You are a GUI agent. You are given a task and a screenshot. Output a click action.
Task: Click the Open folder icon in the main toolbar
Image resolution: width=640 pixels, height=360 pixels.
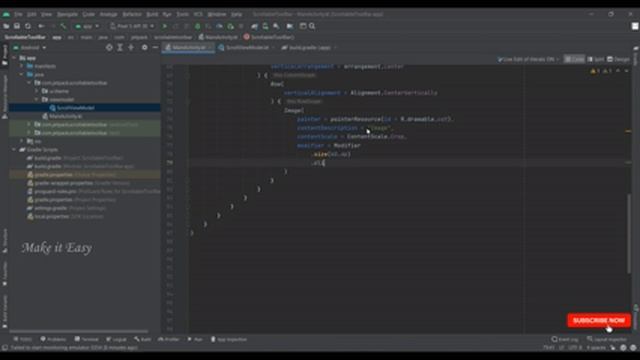6,26
